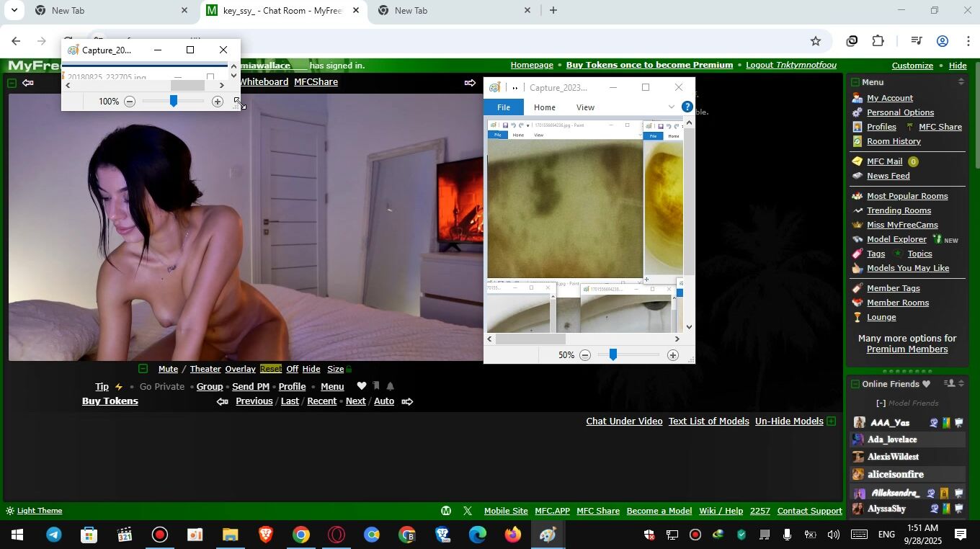Viewport: 980px width, 549px height.
Task: Expand the Paint ribbon chevron
Action: tap(671, 107)
